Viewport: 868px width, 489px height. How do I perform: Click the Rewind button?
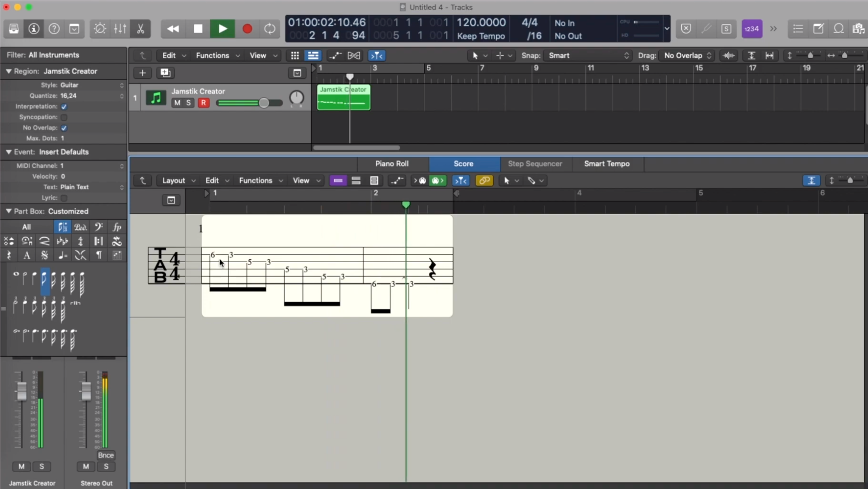tap(173, 29)
